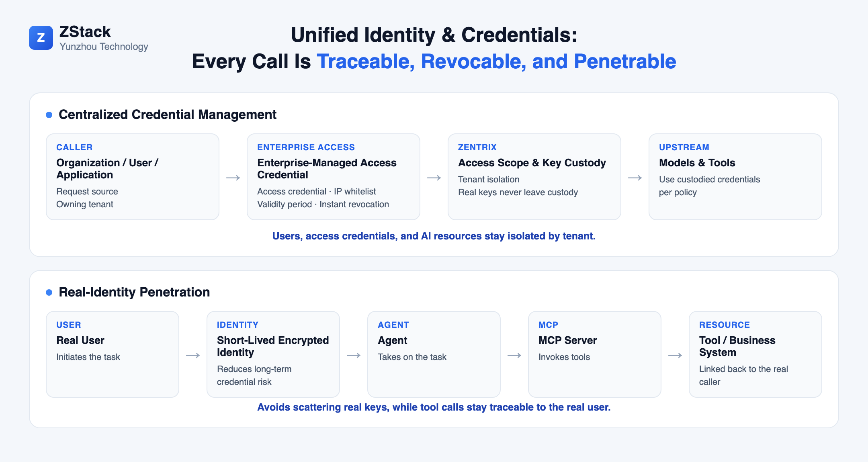The height and width of the screenshot is (462, 868).
Task: Click the arrow between Enterprise Access and Zentrix
Action: (x=434, y=178)
